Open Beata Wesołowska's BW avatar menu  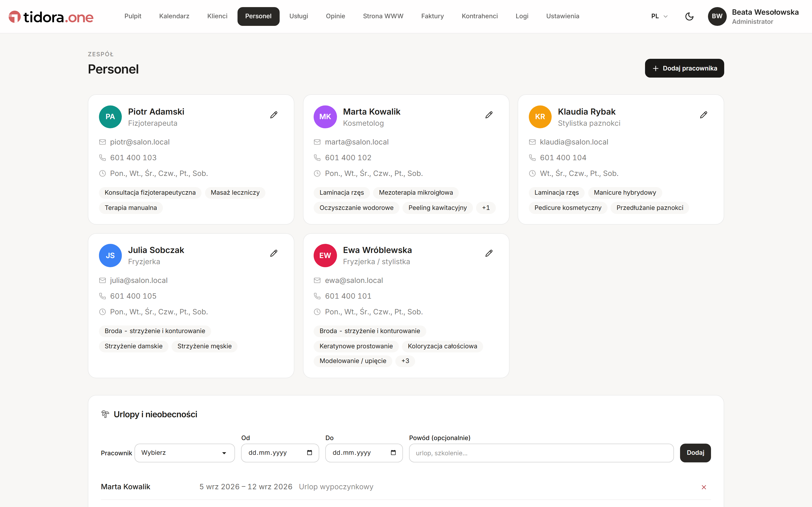(717, 16)
